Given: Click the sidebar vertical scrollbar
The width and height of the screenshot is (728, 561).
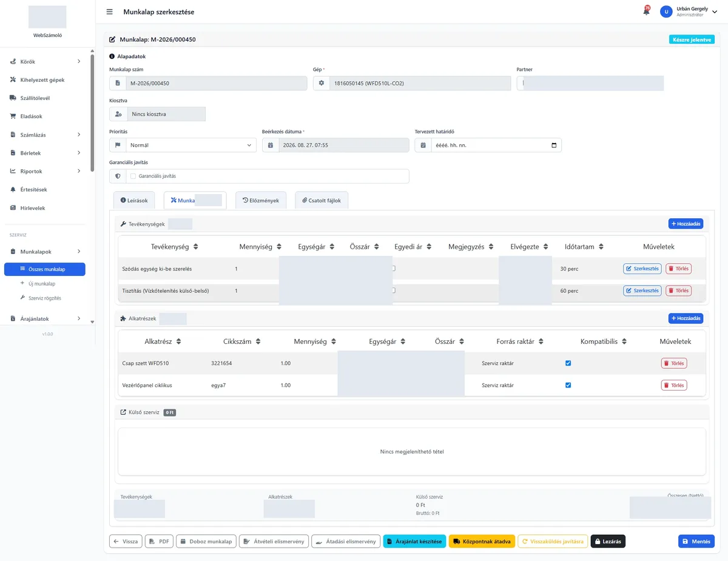Looking at the screenshot, I should 92,112.
